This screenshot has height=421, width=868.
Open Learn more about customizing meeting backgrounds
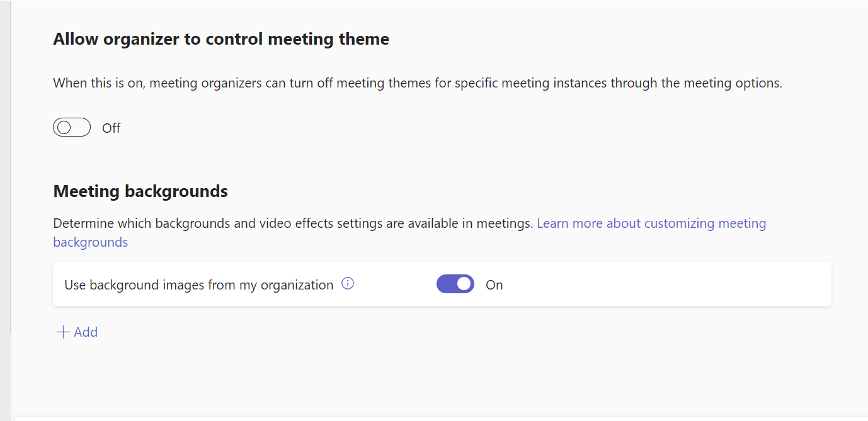pos(651,223)
